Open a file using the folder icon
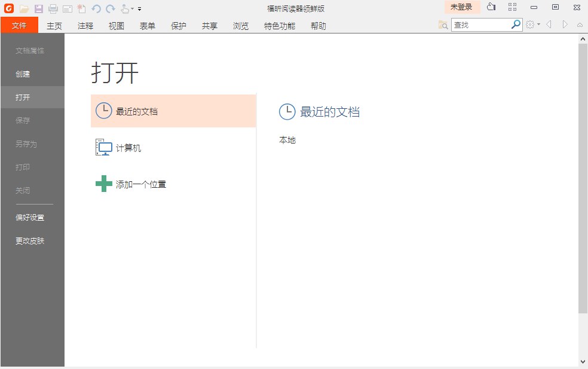 point(24,8)
